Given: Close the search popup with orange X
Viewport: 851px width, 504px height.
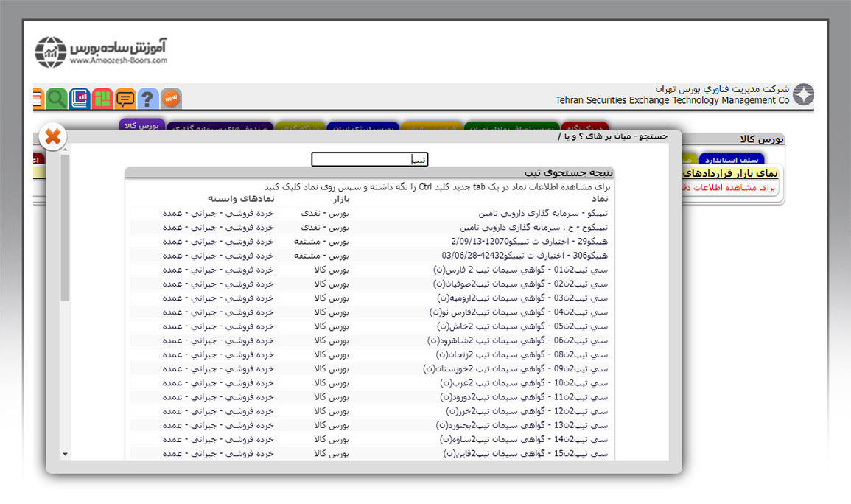Looking at the screenshot, I should pyautogui.click(x=52, y=137).
